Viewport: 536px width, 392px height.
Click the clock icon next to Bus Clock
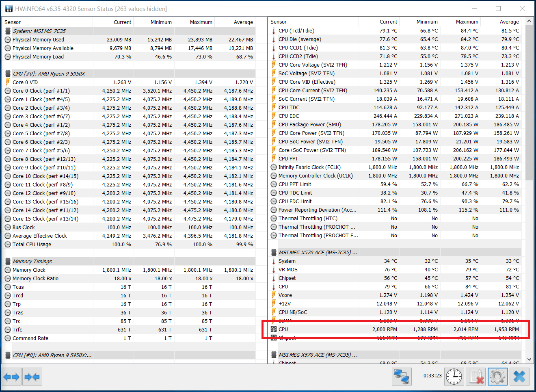[7, 227]
